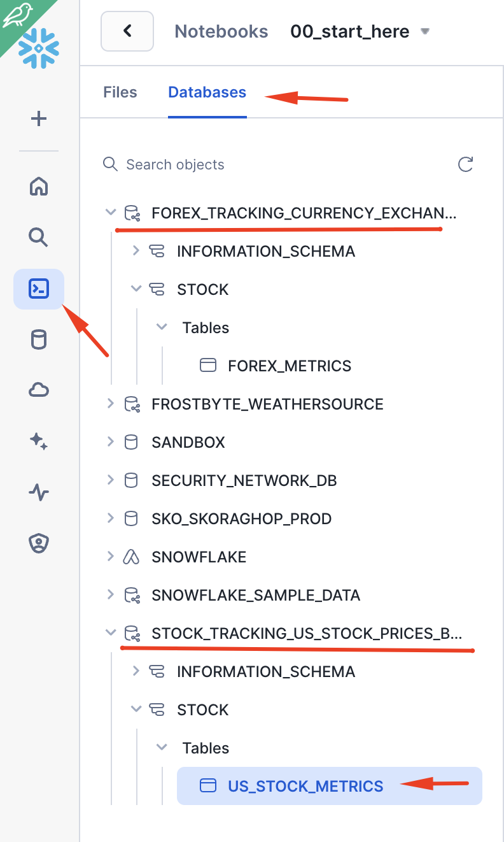Open the Admin shield icon in sidebar

(38, 543)
